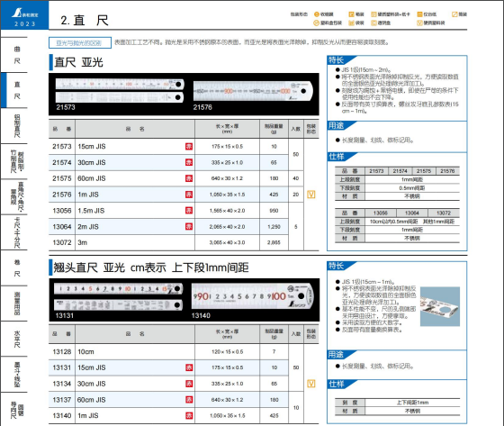504x426 pixels.
Task: Click the 21576 ruler product image
Action: 253,91
